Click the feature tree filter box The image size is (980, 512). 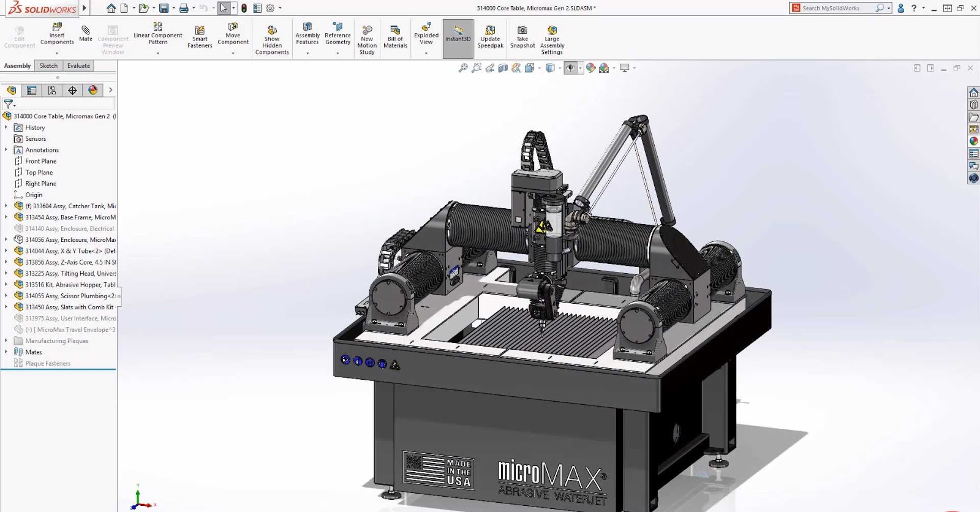pyautogui.click(x=64, y=104)
